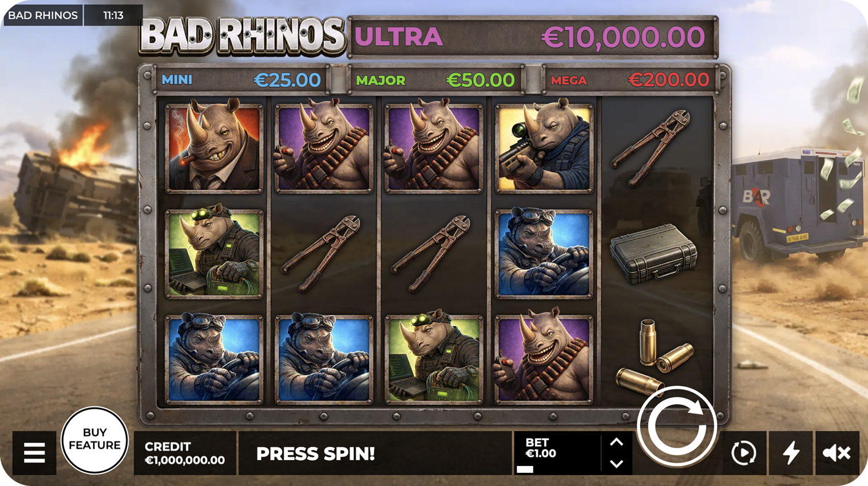The width and height of the screenshot is (868, 486).
Task: Click the bet level indicator bar
Action: click(525, 469)
